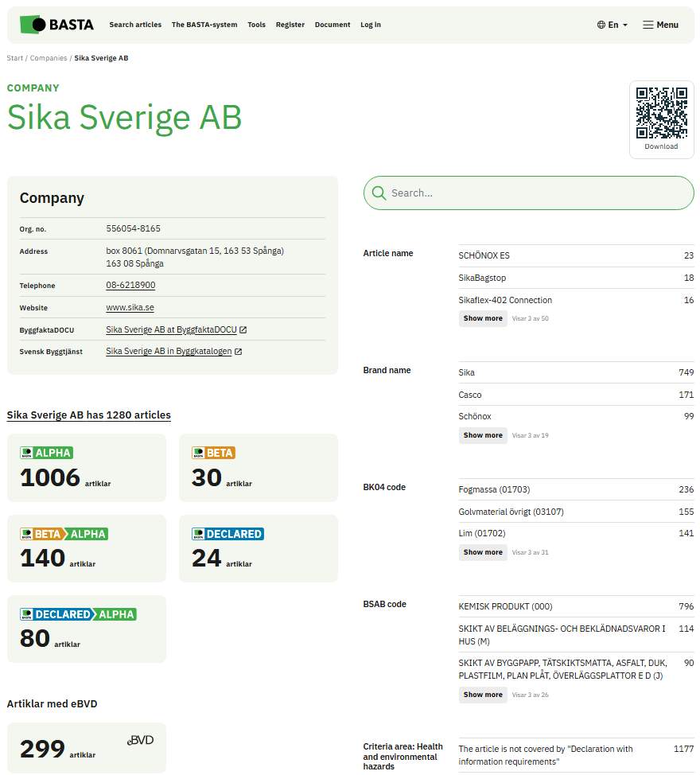Open The BASTA-system menu item
The height and width of the screenshot is (775, 700).
204,25
